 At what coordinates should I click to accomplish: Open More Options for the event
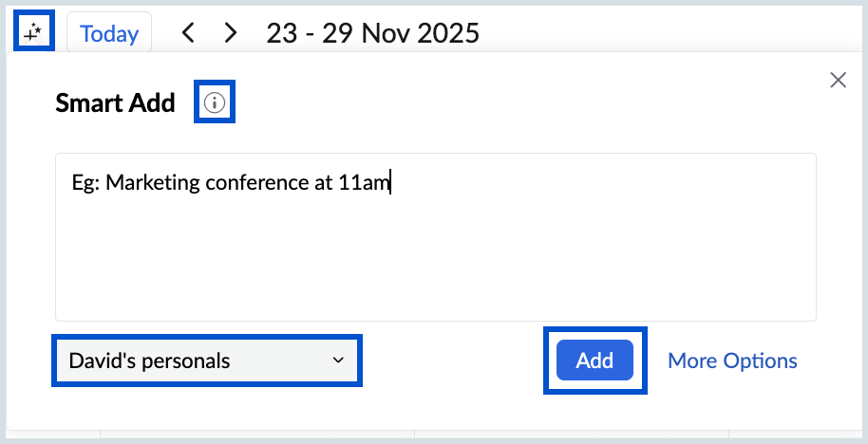732,361
